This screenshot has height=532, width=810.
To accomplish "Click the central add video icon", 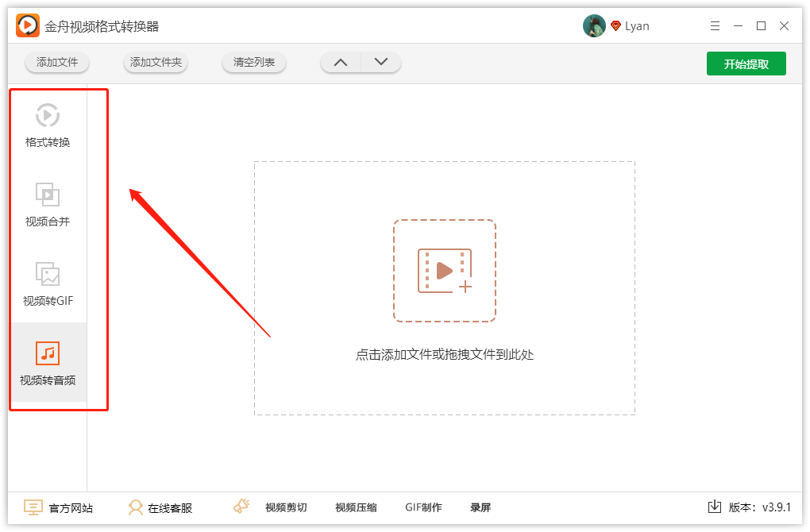I will [x=445, y=270].
